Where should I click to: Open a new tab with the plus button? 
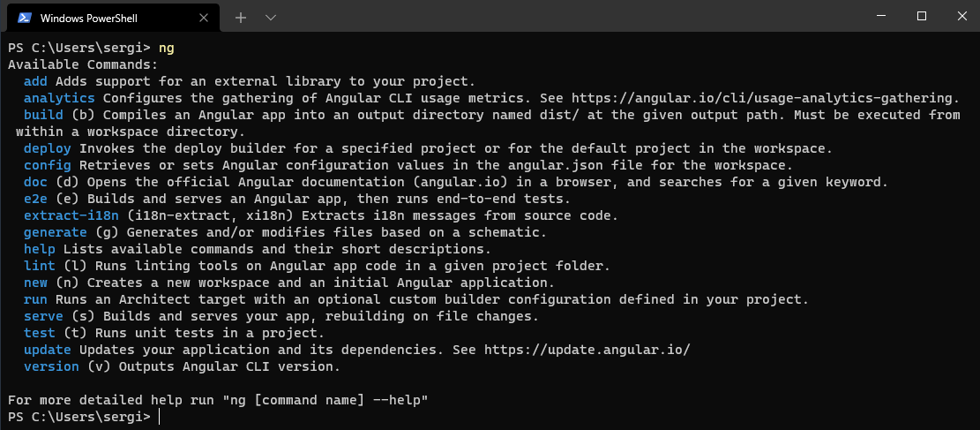(241, 19)
